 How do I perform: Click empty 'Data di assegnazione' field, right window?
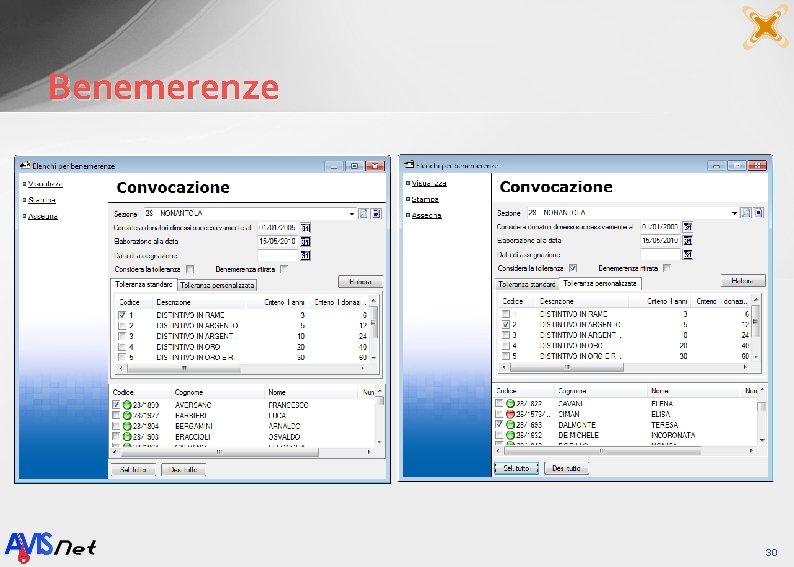(660, 254)
